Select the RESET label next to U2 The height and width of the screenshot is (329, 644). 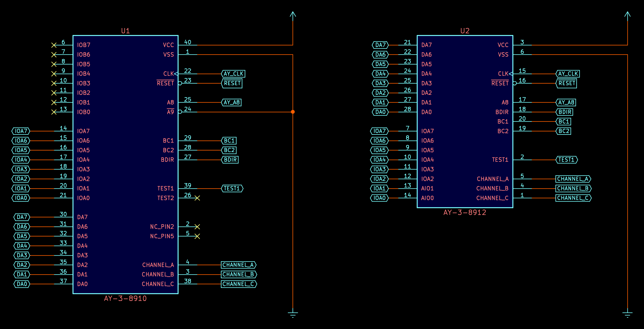tap(567, 83)
